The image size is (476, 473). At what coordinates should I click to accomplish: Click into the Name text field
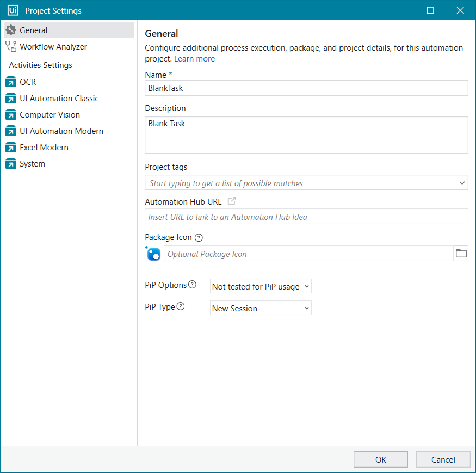[306, 88]
